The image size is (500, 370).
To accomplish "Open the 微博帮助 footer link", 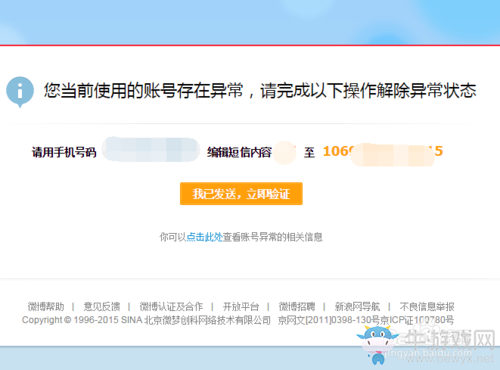I will pyautogui.click(x=46, y=306).
